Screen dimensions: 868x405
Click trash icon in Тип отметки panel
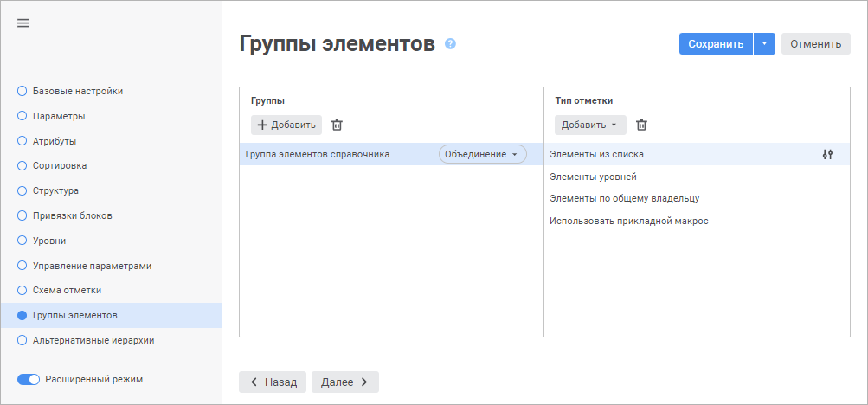click(x=641, y=125)
